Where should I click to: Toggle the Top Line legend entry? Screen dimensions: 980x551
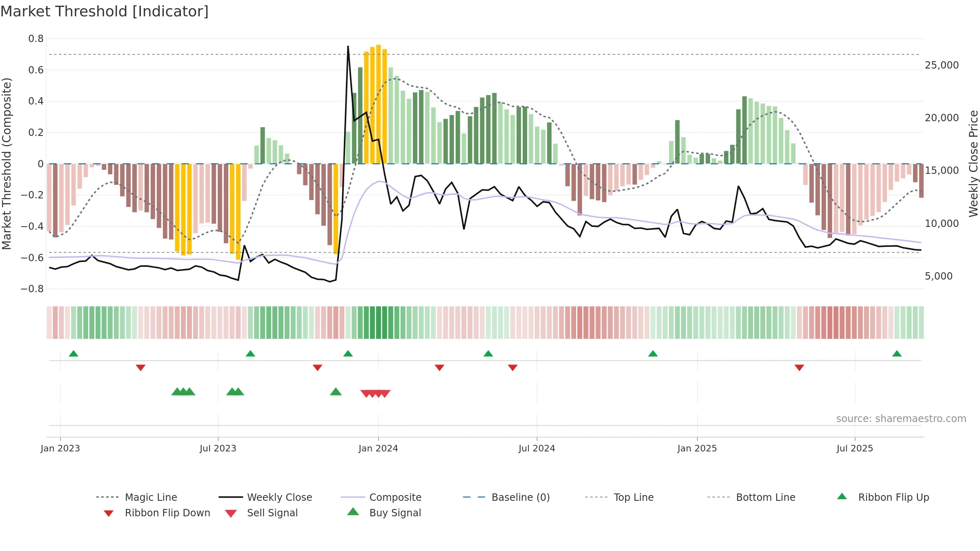[619, 497]
